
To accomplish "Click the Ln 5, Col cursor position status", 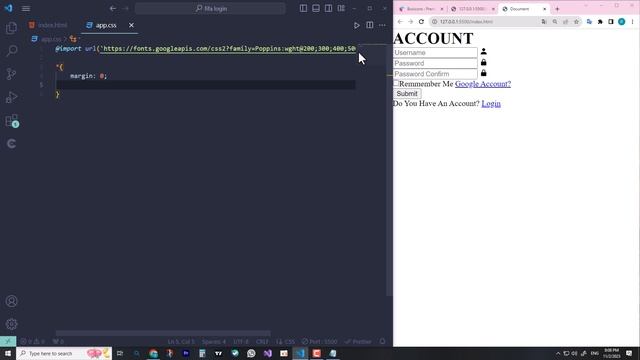I will click(x=181, y=342).
